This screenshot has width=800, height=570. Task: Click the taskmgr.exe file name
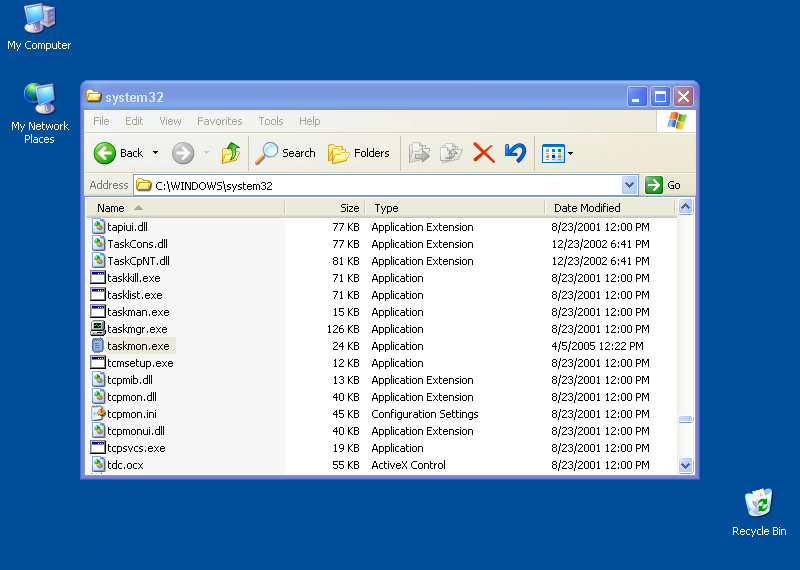click(x=137, y=329)
